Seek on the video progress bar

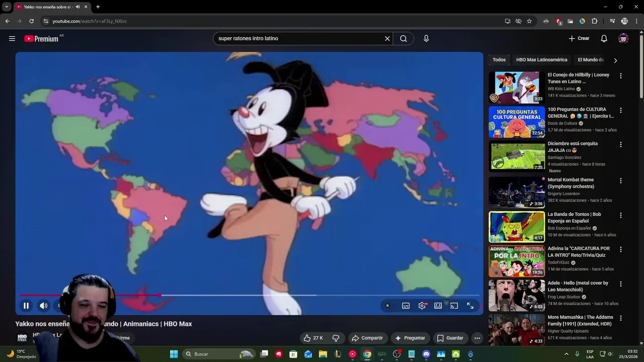point(249,295)
